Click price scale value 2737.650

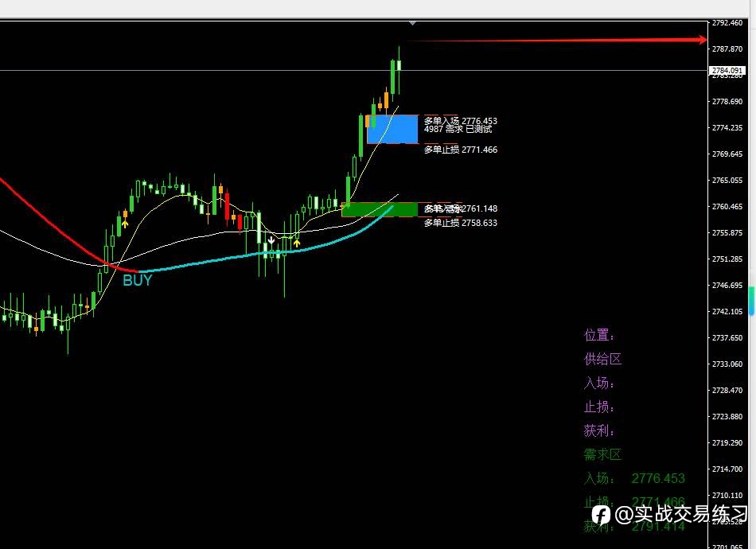[x=727, y=338]
